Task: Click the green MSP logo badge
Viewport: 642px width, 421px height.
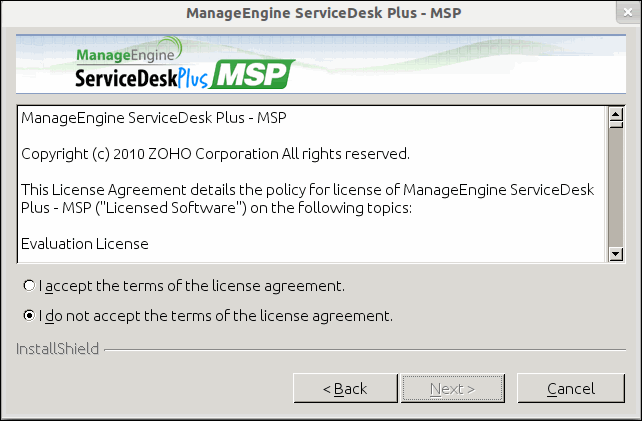Action: (x=253, y=75)
